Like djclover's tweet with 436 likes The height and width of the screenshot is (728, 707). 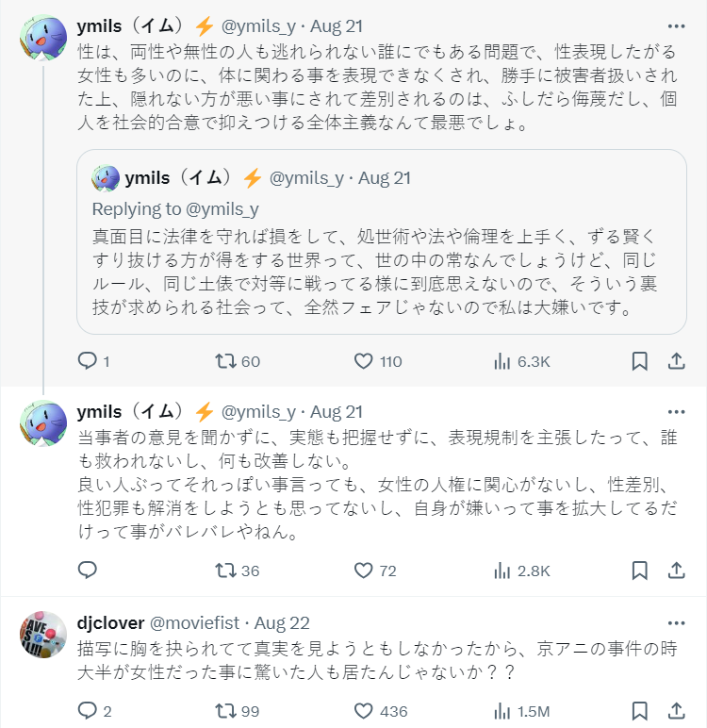click(x=364, y=710)
